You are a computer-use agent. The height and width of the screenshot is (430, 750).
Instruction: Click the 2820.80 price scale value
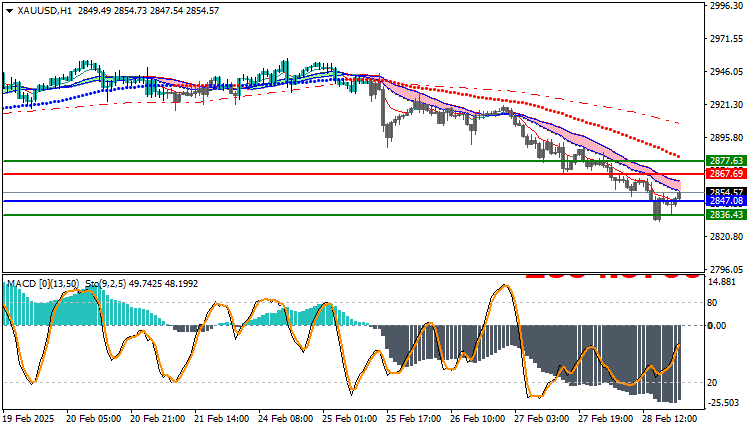coord(727,236)
